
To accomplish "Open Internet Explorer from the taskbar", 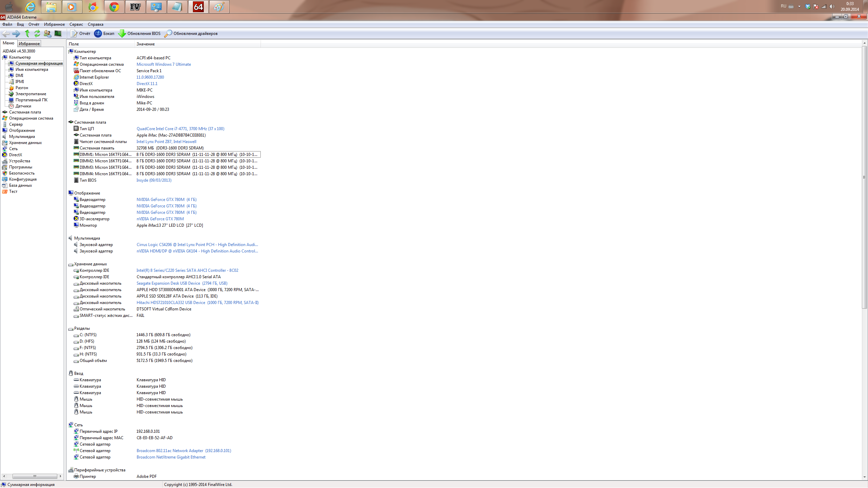I will 30,7.
